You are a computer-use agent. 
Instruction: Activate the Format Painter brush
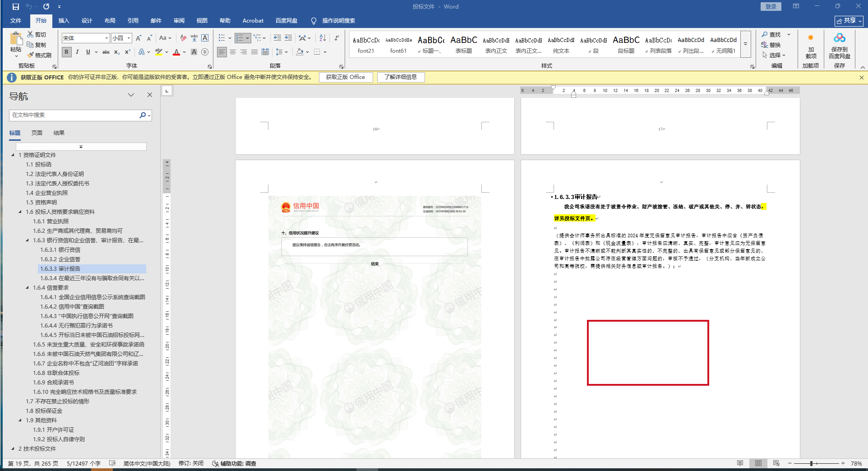(x=39, y=55)
